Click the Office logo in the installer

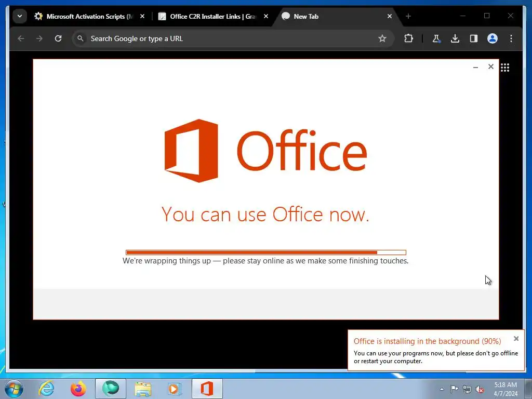tap(265, 151)
